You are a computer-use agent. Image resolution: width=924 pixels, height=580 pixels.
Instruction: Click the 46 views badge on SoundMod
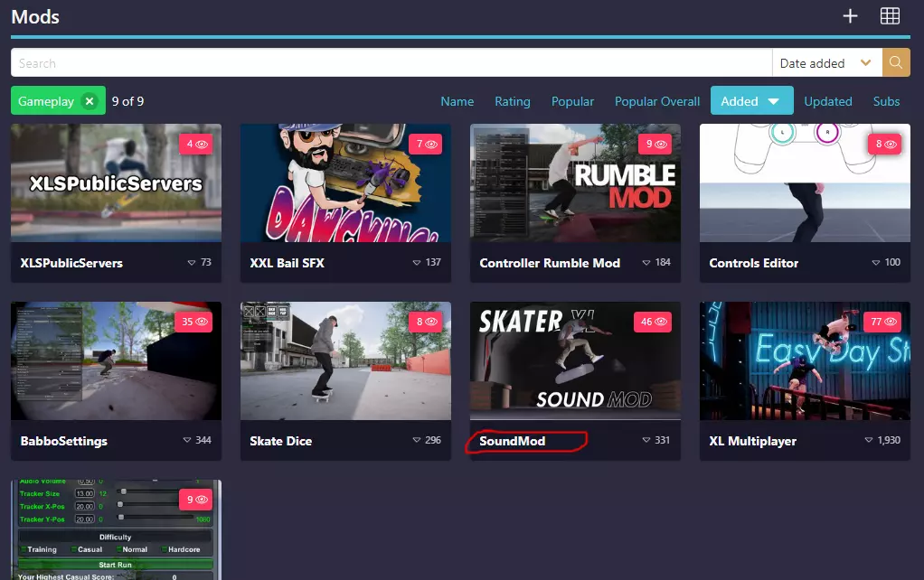(x=653, y=323)
